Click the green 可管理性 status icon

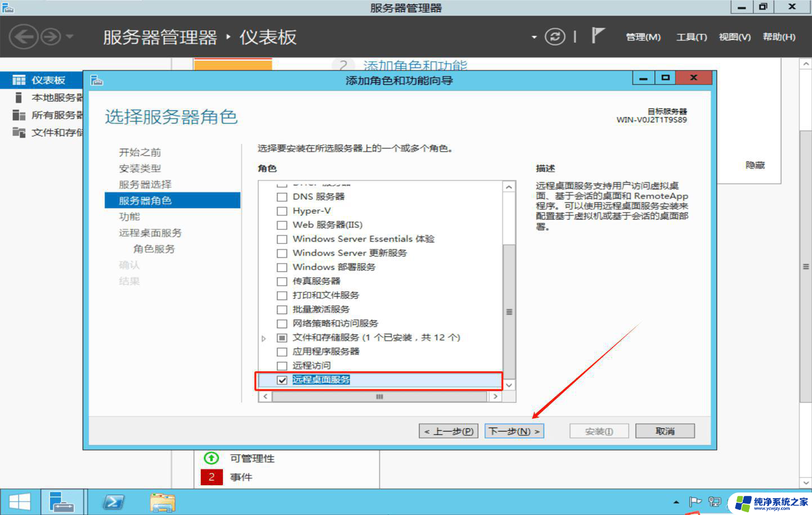coord(212,458)
